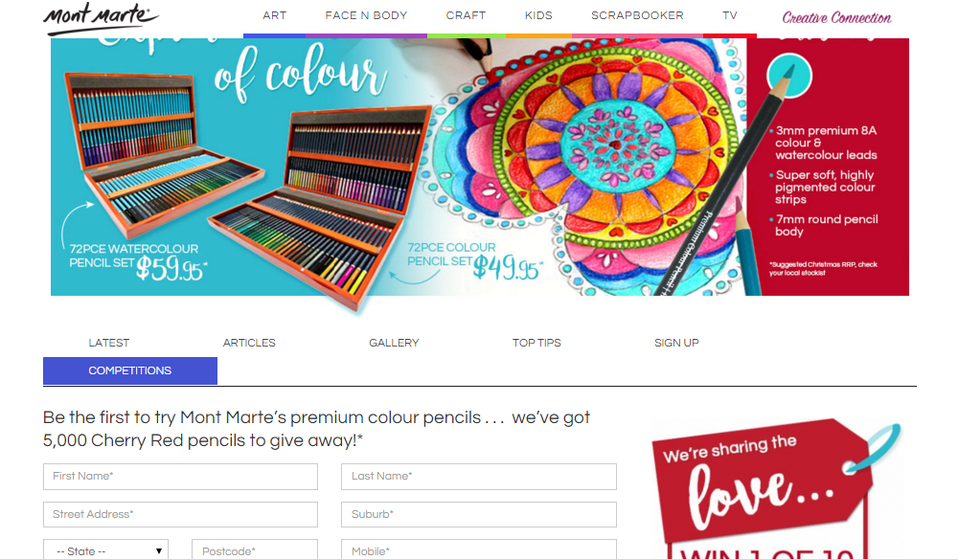Viewport: 958px width, 560px height.
Task: Focus the Last Name field
Action: tap(478, 477)
